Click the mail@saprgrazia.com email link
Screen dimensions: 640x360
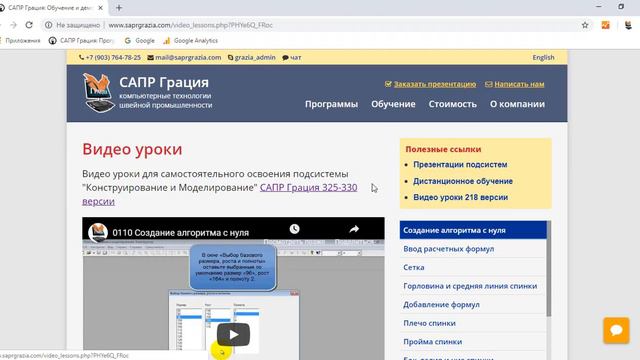(x=184, y=58)
